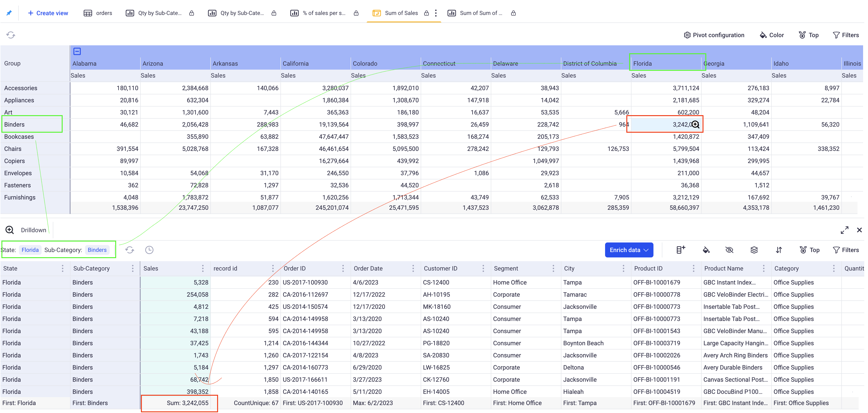This screenshot has height=413, width=868.
Task: Open Sum of Sales tab options menu
Action: (x=436, y=13)
